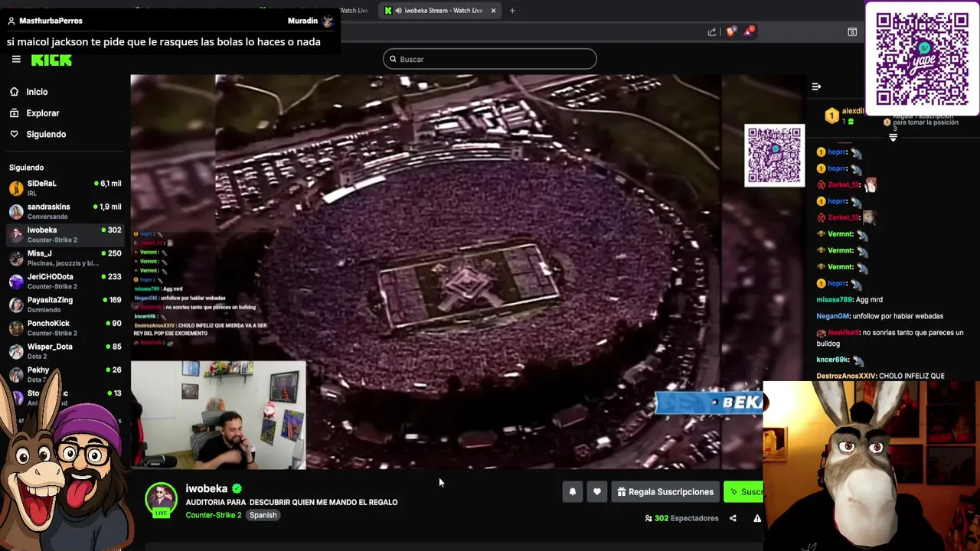Click NeeVitelli username in chat
The width and height of the screenshot is (980, 551).
pyautogui.click(x=843, y=333)
